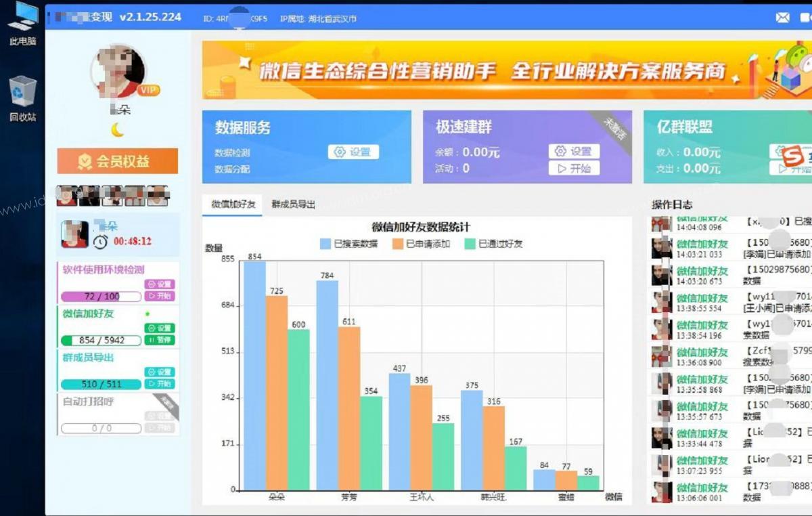Open the log entry timestamped 13:38:54 196

731,330
